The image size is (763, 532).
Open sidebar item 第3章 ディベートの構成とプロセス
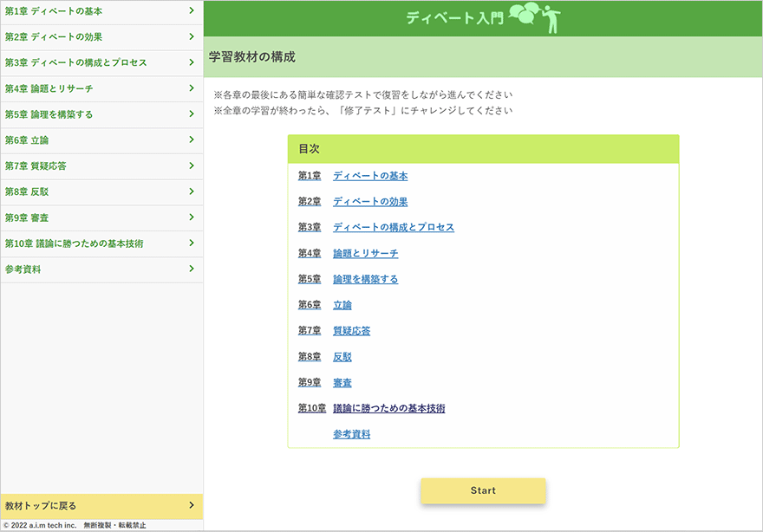pyautogui.click(x=101, y=62)
